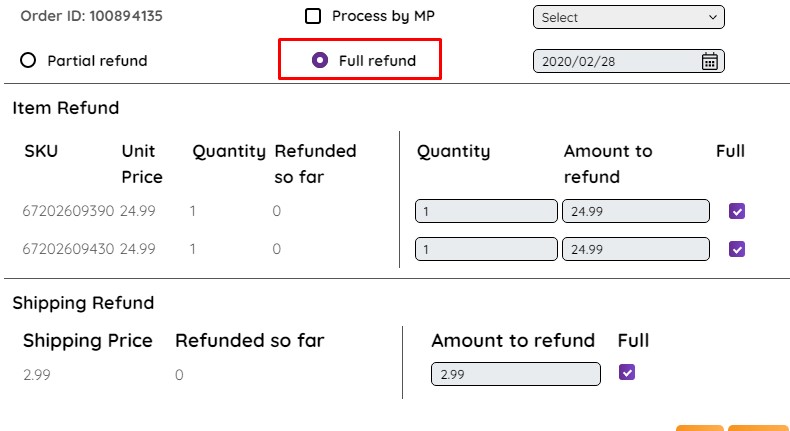
Task: Click the dropdown chevron in Select box
Action: click(x=712, y=17)
